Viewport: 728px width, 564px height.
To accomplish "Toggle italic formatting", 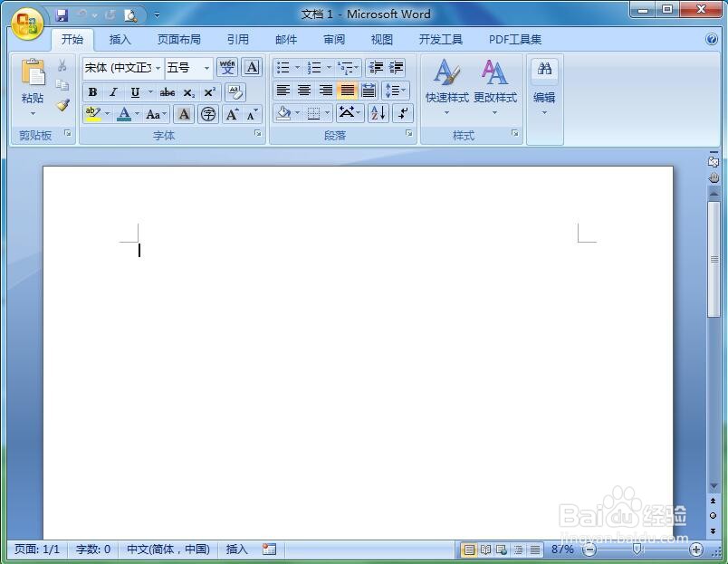I will (113, 92).
